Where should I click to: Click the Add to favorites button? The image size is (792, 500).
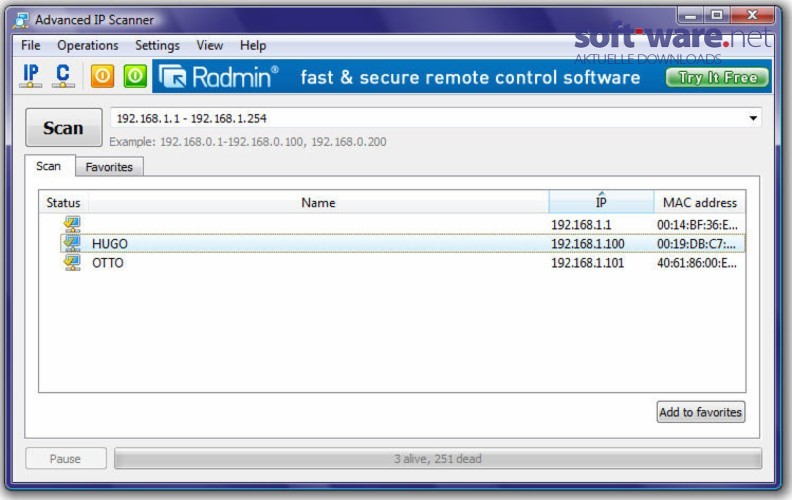(701, 412)
